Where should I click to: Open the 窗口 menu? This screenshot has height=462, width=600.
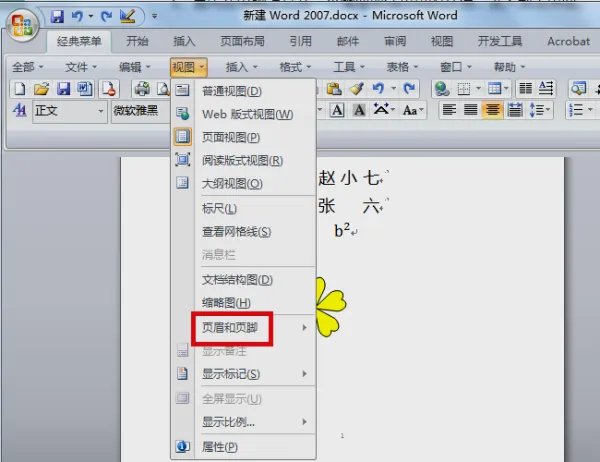tap(455, 67)
